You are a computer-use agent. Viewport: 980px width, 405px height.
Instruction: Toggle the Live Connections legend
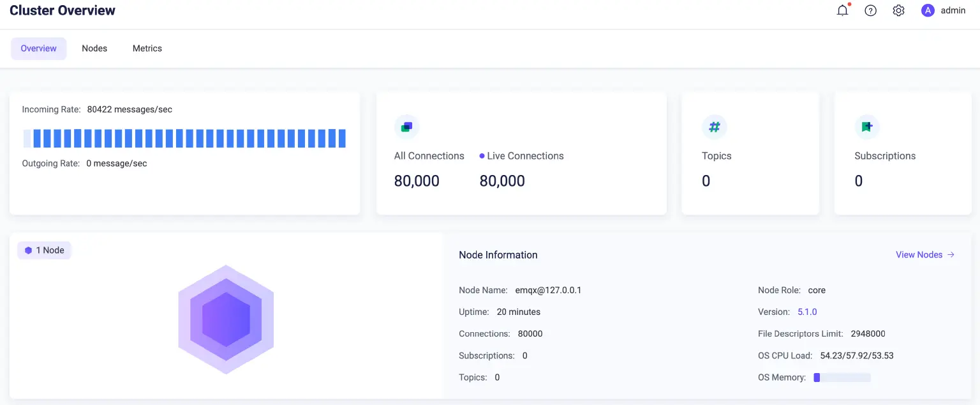point(521,156)
